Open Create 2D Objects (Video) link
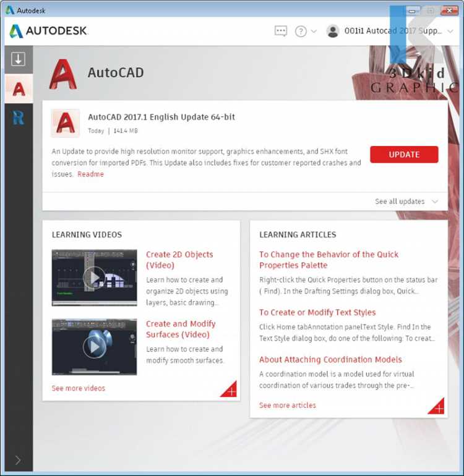The height and width of the screenshot is (476, 464). [x=179, y=260]
